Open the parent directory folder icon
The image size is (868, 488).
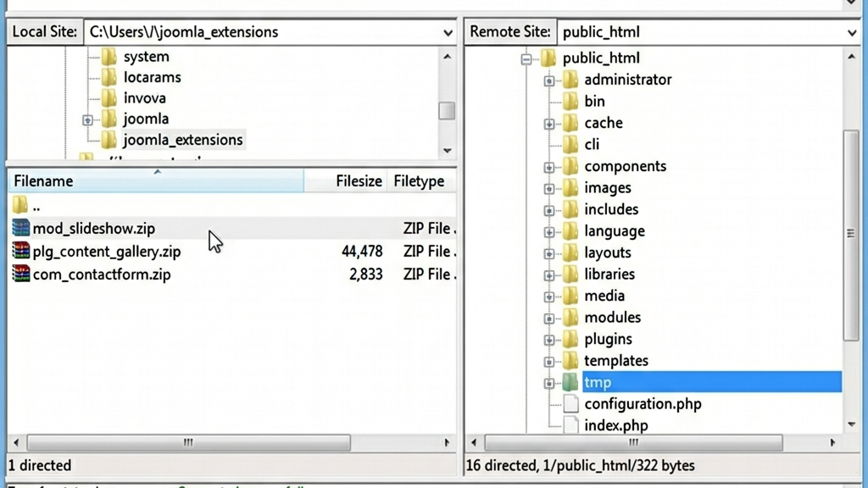click(19, 204)
